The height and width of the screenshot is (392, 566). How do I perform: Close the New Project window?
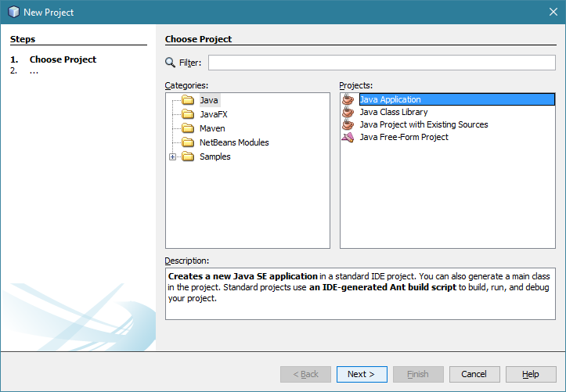[x=553, y=12]
